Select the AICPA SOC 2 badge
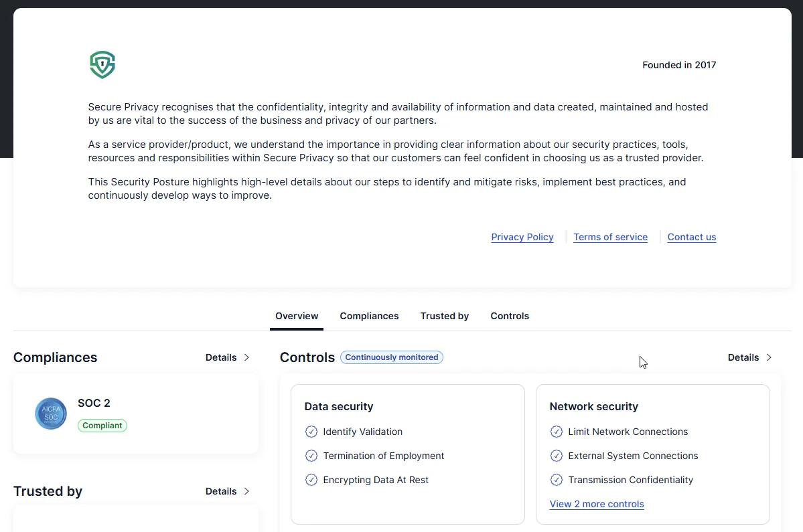Image resolution: width=803 pixels, height=532 pixels. 50,414
